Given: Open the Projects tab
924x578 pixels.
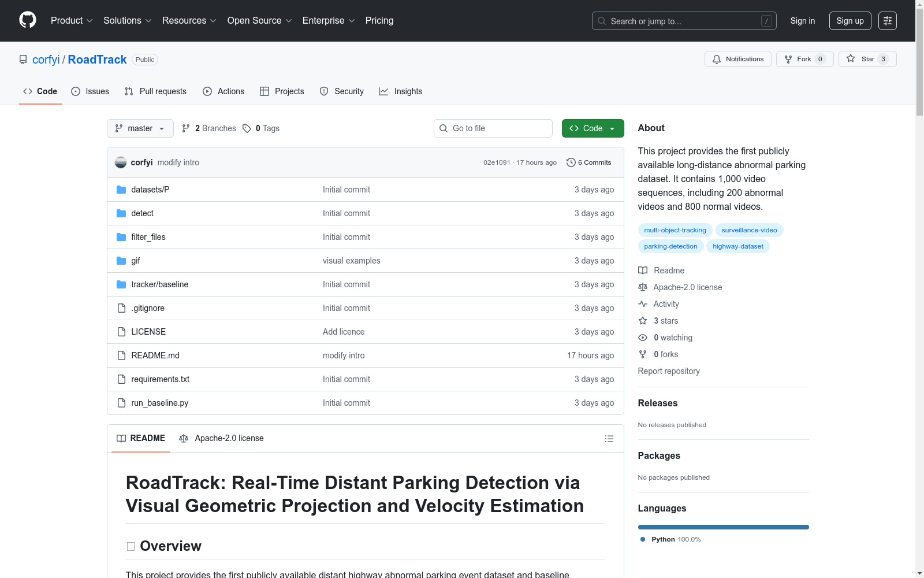Looking at the screenshot, I should point(282,91).
